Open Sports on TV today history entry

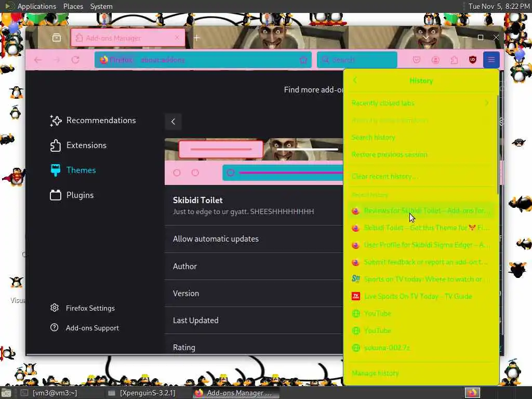(x=421, y=279)
